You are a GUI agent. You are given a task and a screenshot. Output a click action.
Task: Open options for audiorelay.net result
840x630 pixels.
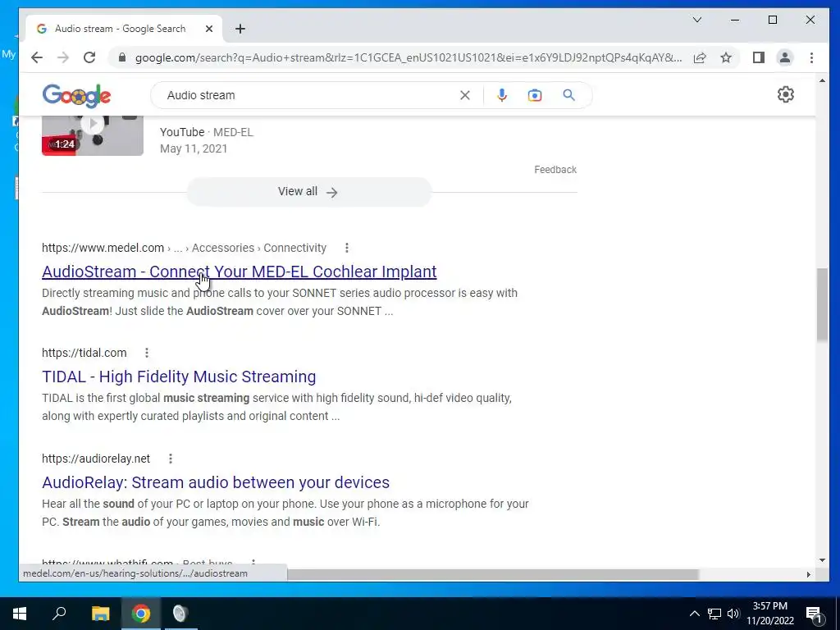(171, 459)
